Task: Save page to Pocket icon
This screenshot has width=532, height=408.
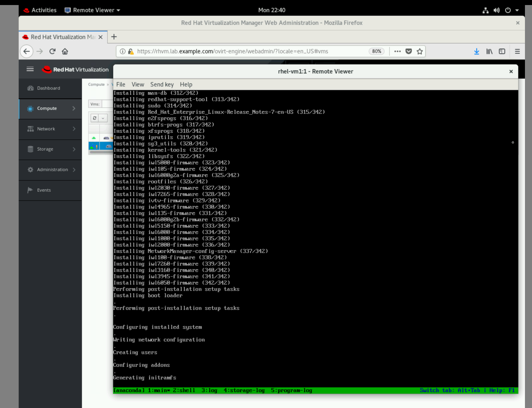Action: click(409, 51)
